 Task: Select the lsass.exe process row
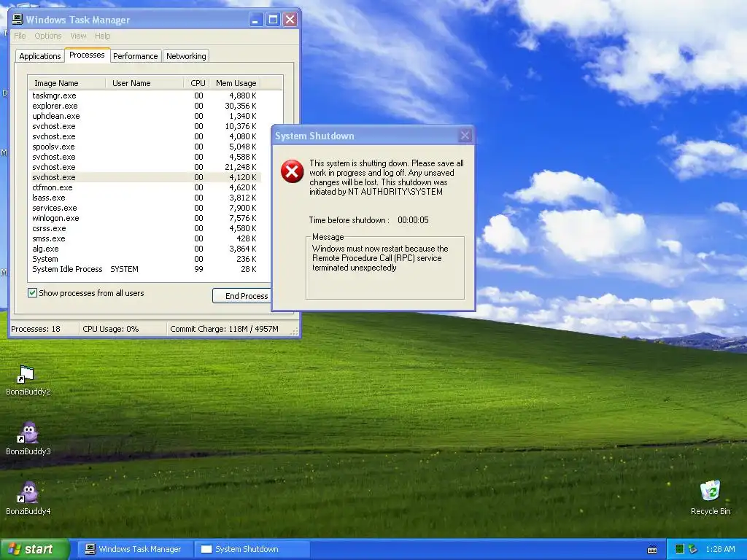coord(144,198)
